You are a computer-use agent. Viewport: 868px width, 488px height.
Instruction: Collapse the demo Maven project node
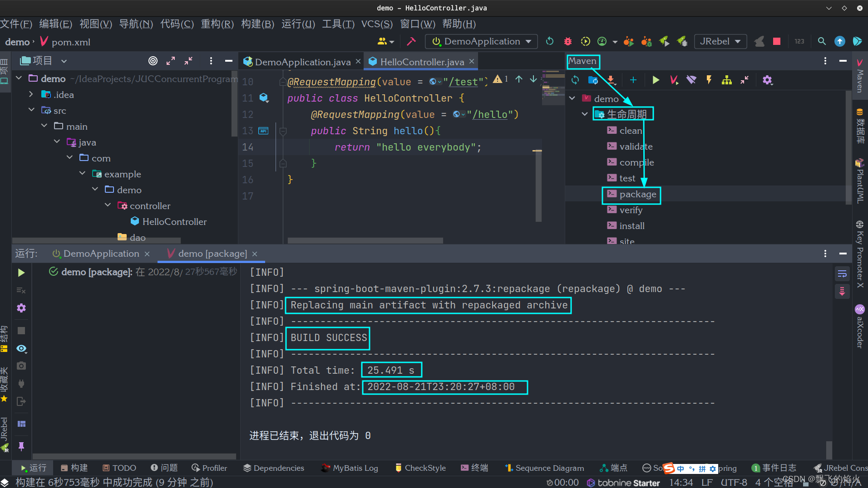572,98
